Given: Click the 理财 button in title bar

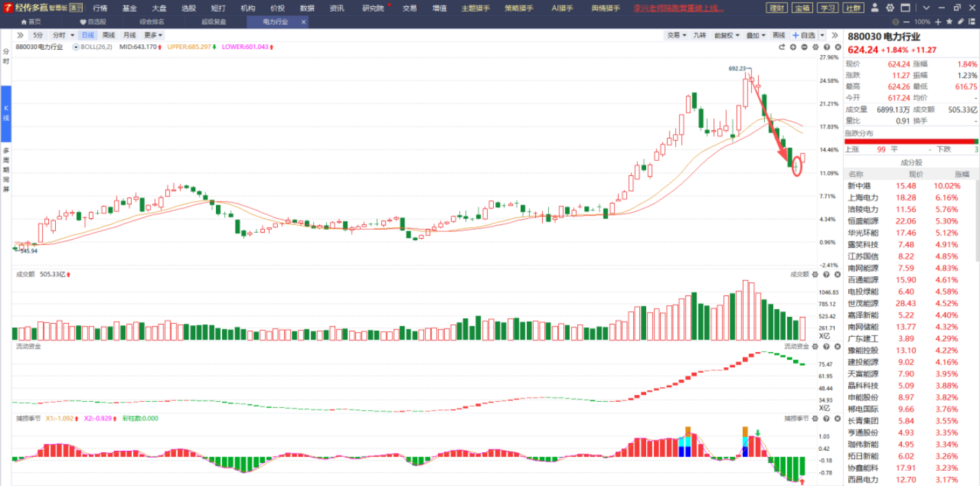Looking at the screenshot, I should [777, 8].
